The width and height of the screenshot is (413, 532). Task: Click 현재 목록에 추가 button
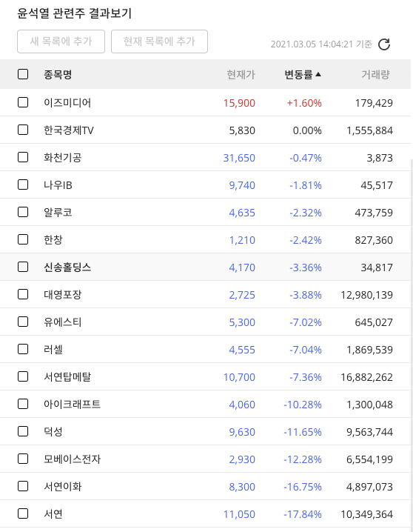pos(159,41)
